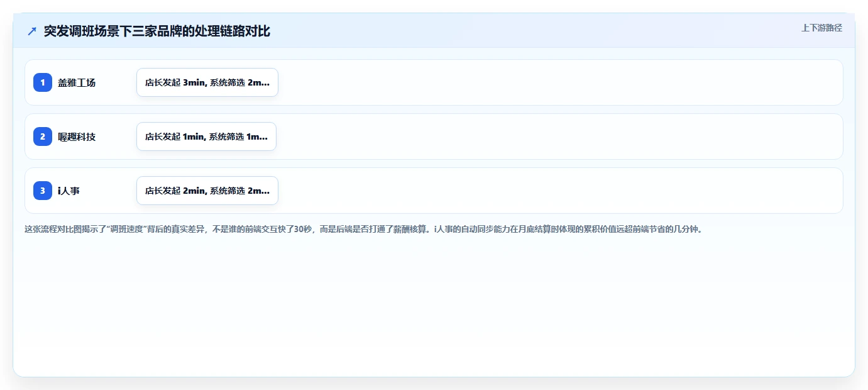The image size is (868, 390).
Task: Select the 喔趣科技 brand name
Action: (77, 136)
